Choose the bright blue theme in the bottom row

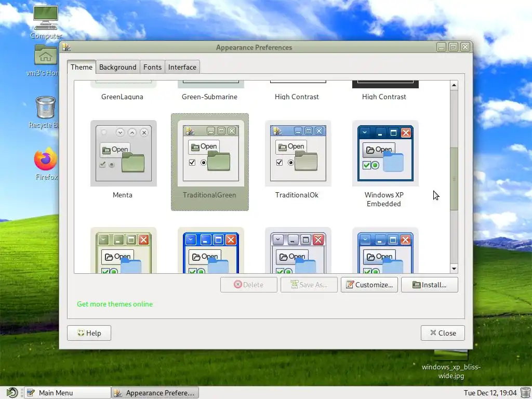[x=211, y=250]
